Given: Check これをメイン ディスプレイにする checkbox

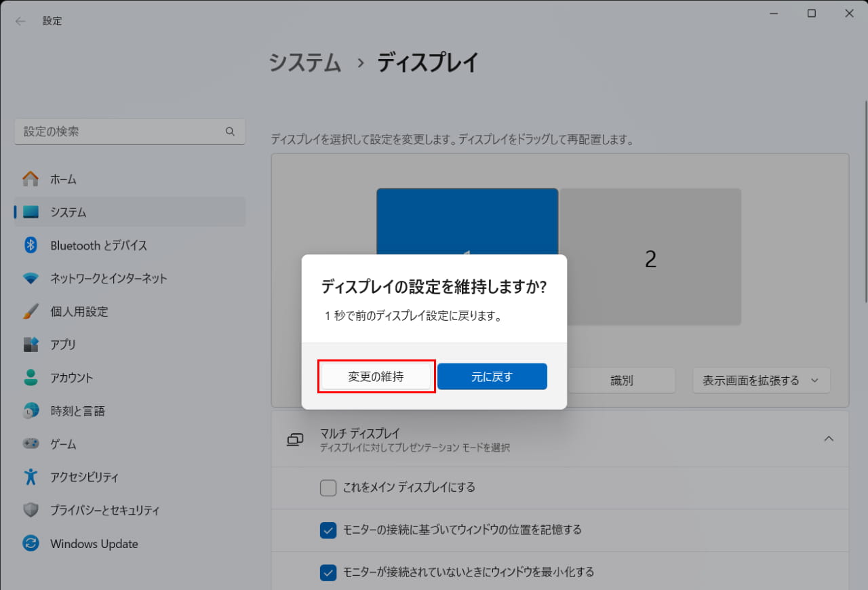Looking at the screenshot, I should pyautogui.click(x=328, y=488).
